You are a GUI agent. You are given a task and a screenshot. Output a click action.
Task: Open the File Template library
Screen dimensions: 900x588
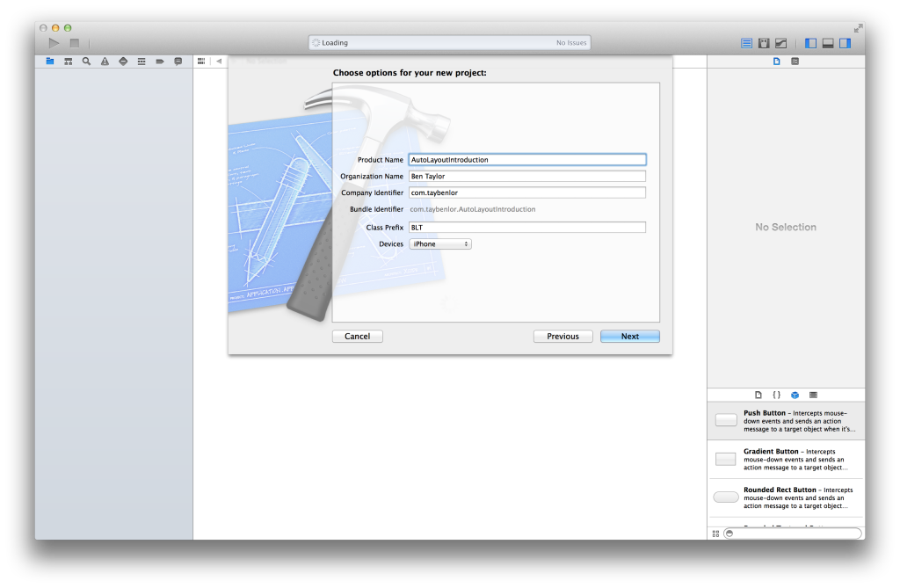point(758,395)
